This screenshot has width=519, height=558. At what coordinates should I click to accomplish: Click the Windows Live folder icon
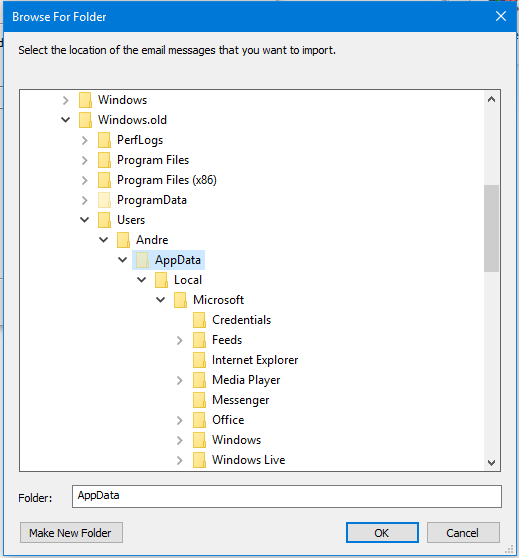coord(199,460)
